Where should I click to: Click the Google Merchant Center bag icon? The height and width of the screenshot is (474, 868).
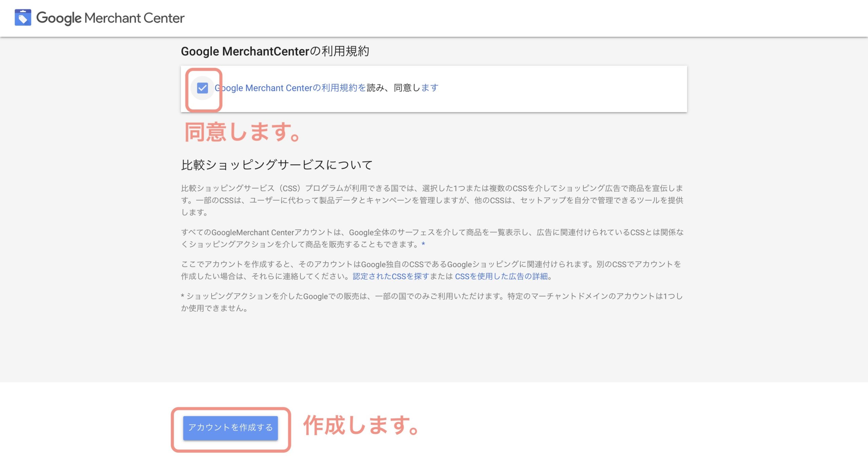click(x=22, y=18)
